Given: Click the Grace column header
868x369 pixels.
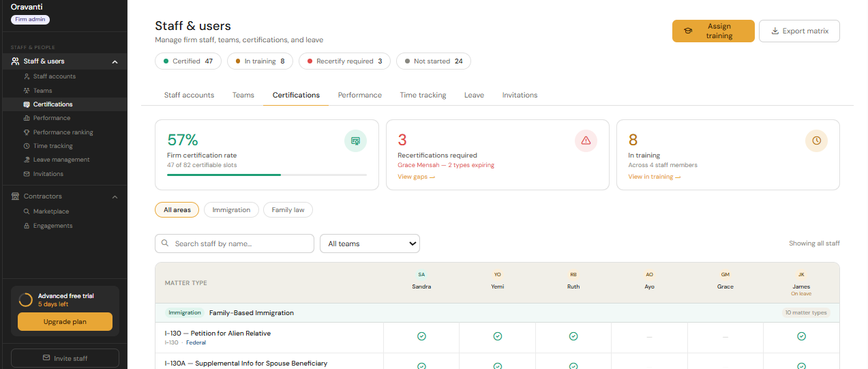Looking at the screenshot, I should pos(725,281).
